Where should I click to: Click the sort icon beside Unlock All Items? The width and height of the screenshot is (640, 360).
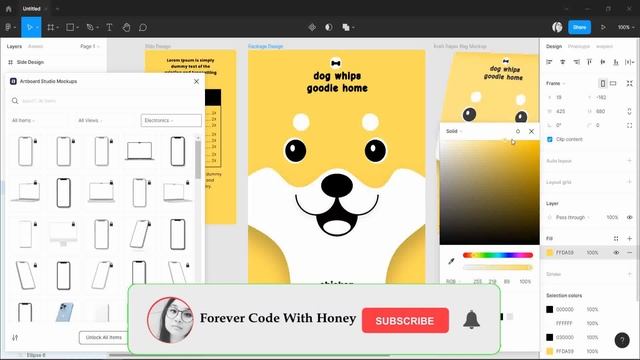(15, 338)
